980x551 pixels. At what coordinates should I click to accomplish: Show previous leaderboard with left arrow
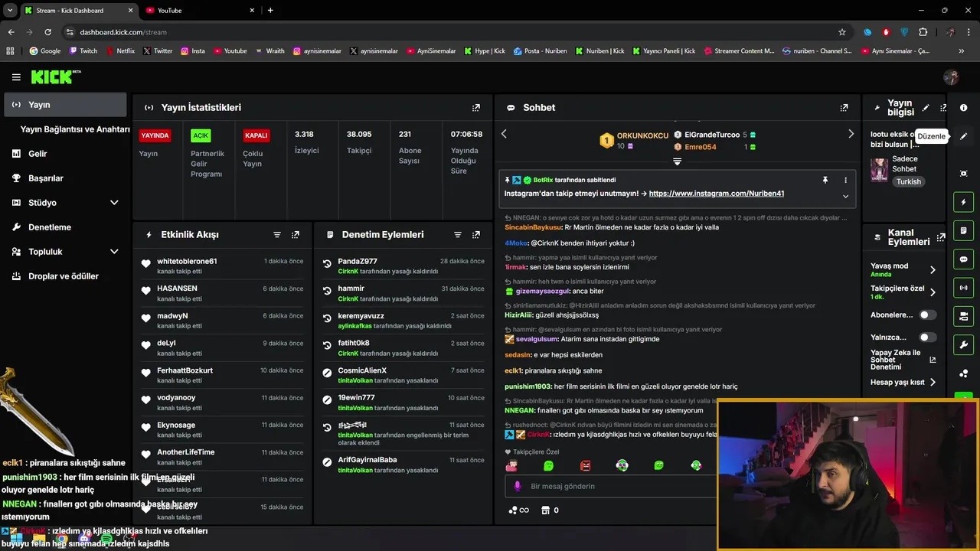504,134
